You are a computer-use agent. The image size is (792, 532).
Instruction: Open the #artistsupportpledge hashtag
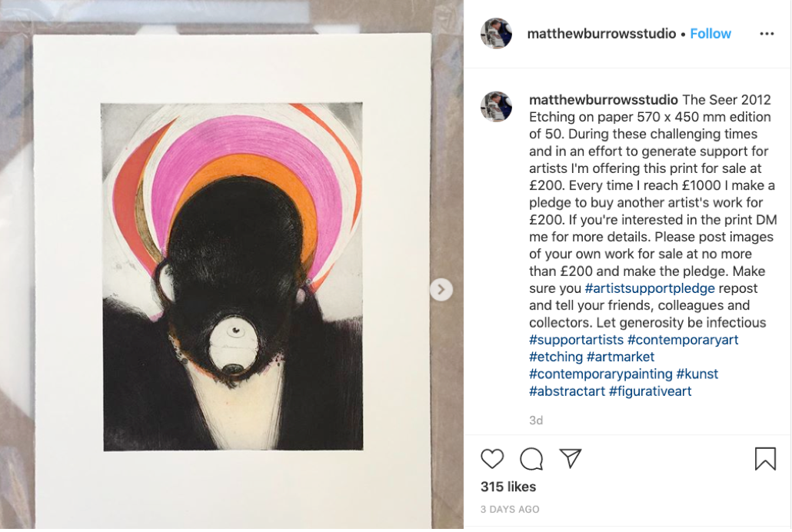click(x=650, y=288)
